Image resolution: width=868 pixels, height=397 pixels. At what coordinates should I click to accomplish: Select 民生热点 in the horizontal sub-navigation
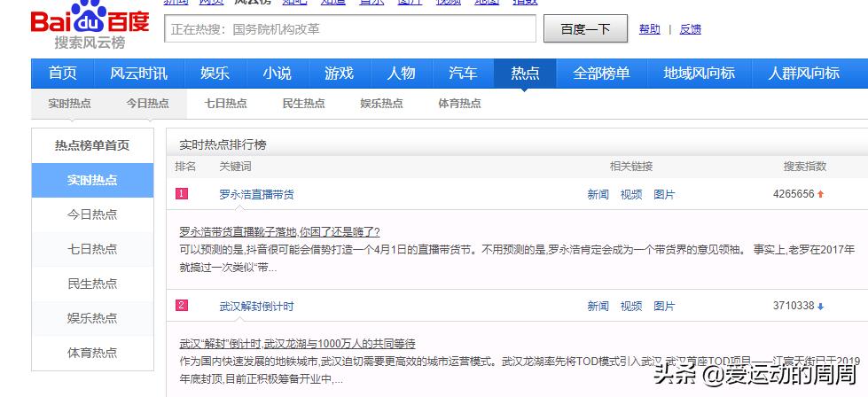click(303, 104)
